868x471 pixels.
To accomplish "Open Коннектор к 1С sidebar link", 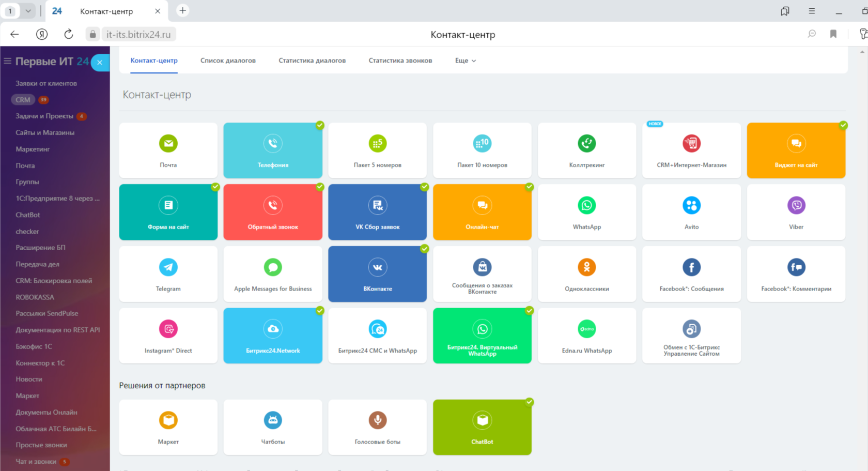I will (40, 363).
